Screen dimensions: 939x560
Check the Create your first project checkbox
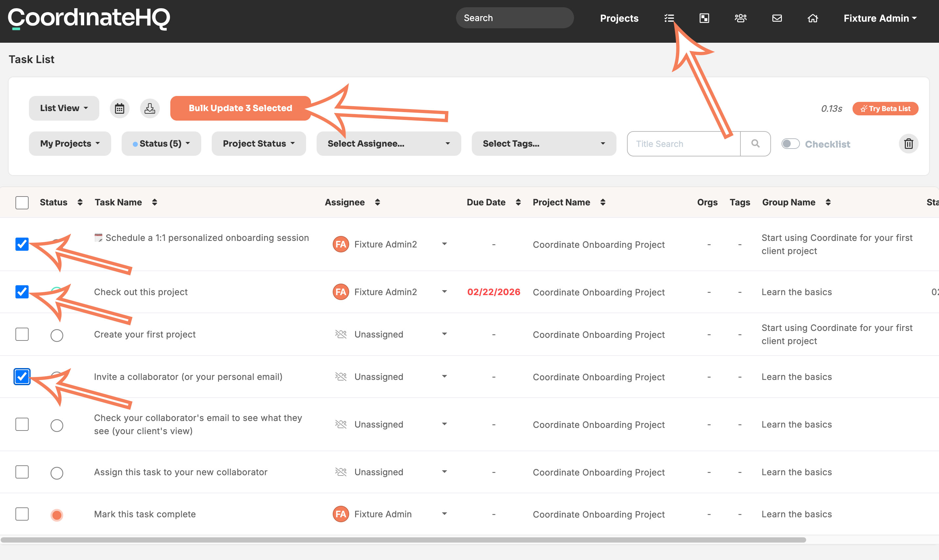click(x=22, y=334)
